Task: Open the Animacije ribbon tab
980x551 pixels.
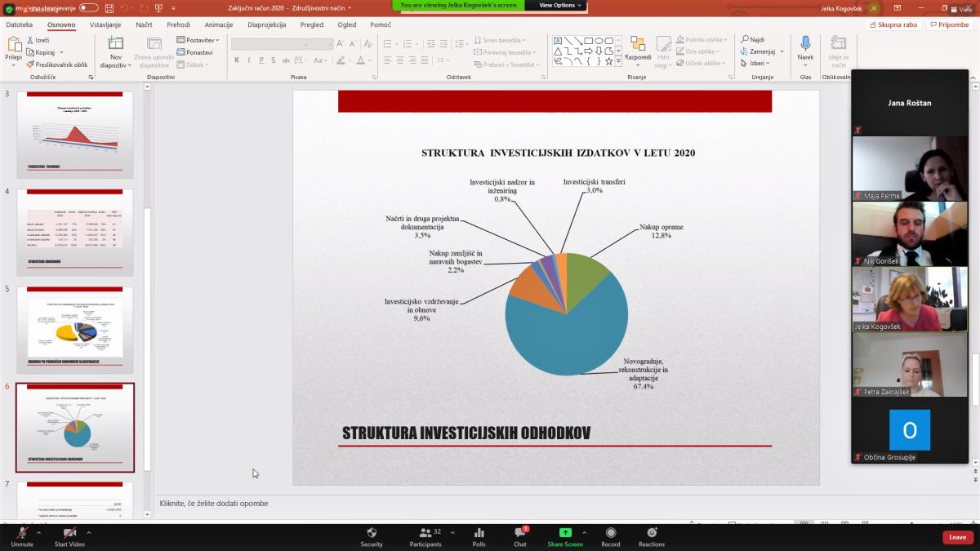Action: tap(218, 24)
